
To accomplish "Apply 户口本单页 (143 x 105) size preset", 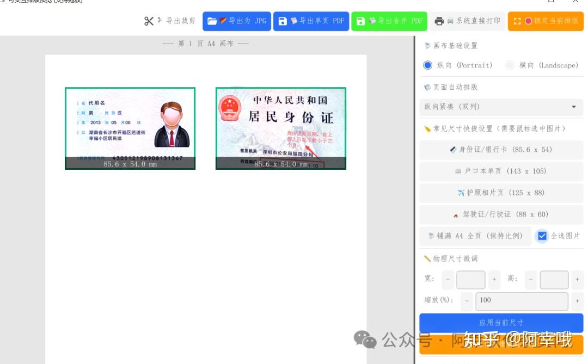I will [501, 171].
